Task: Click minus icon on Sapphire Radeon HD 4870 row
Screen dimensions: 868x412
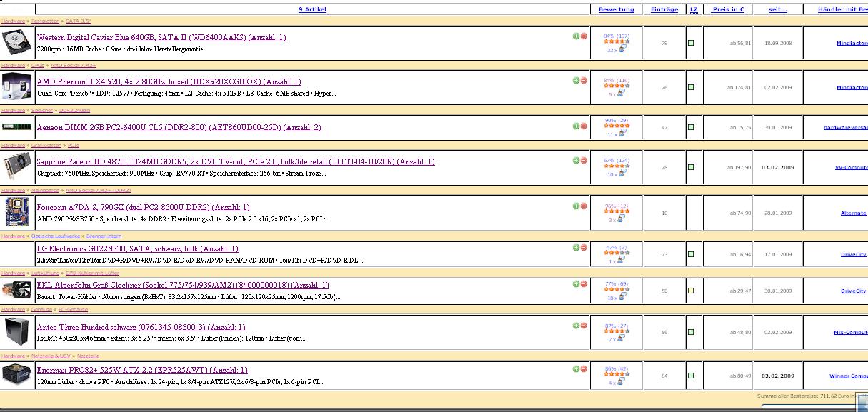Action: 584,161
